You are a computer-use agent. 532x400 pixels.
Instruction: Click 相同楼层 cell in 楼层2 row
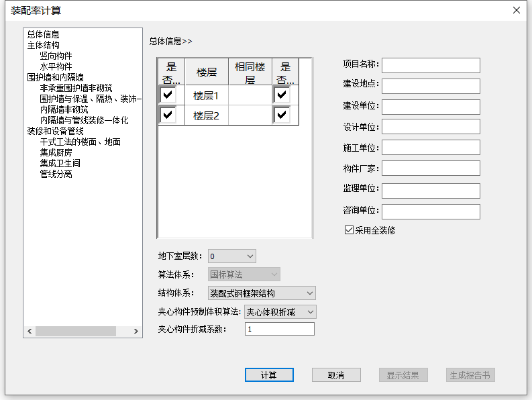[x=250, y=115]
